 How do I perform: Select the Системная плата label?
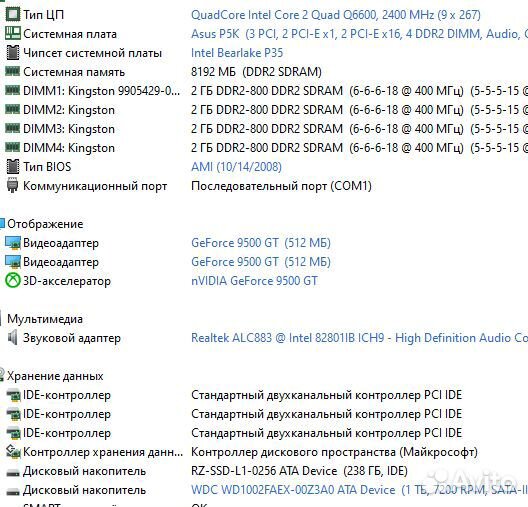(x=70, y=34)
